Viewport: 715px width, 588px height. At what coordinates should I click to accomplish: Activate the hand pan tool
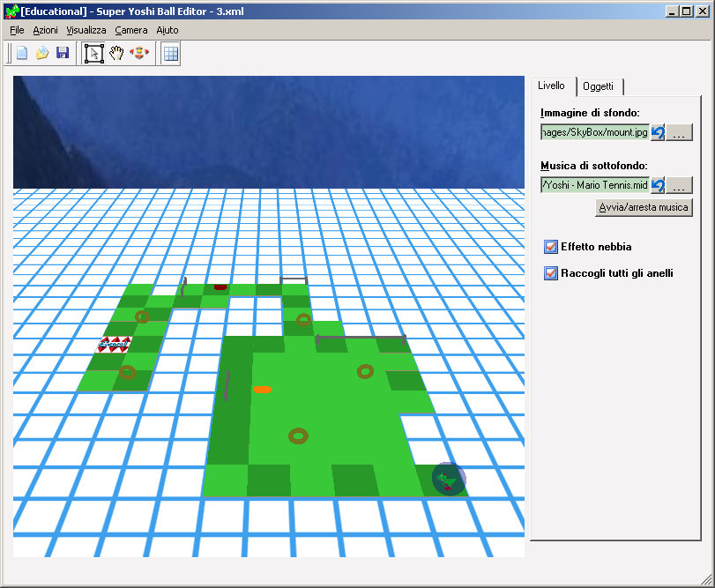[116, 53]
